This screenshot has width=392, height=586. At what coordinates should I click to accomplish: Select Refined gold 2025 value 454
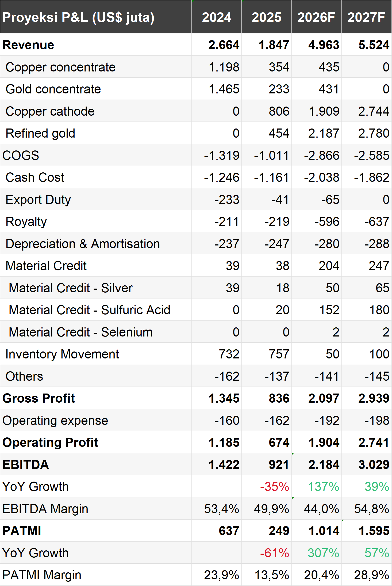279,133
